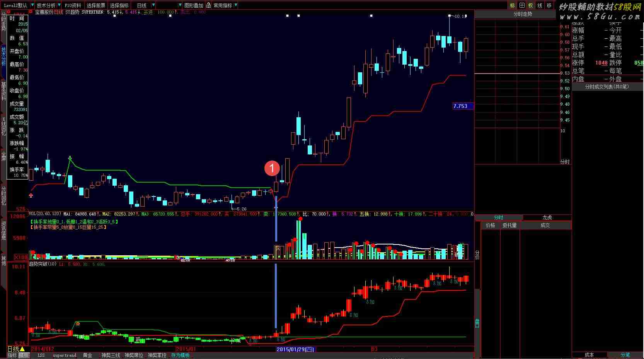Click the 权 icon in the top toolbar
The width and height of the screenshot is (644, 359).
(531, 5)
